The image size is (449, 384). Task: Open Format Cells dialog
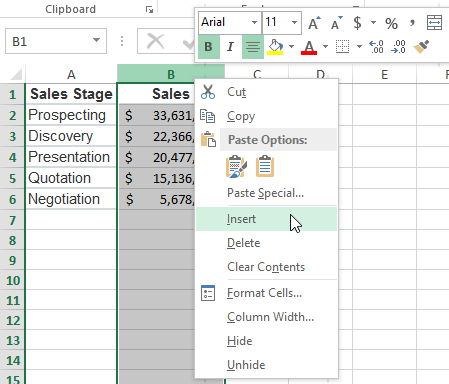click(x=266, y=293)
